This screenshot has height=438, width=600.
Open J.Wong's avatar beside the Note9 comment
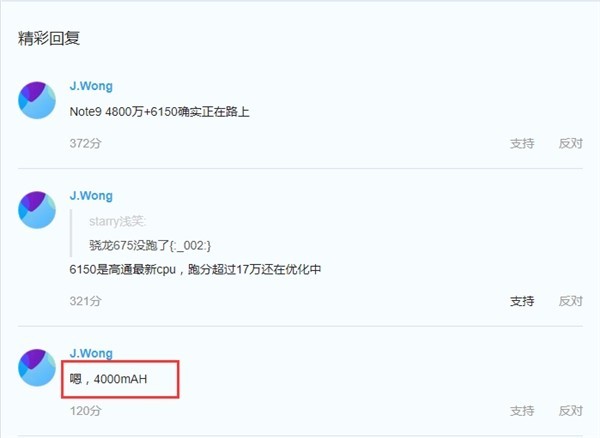37,100
